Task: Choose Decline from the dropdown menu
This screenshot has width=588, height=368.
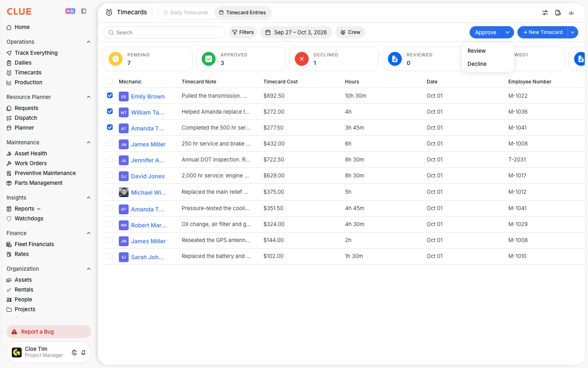Action: [x=488, y=64]
